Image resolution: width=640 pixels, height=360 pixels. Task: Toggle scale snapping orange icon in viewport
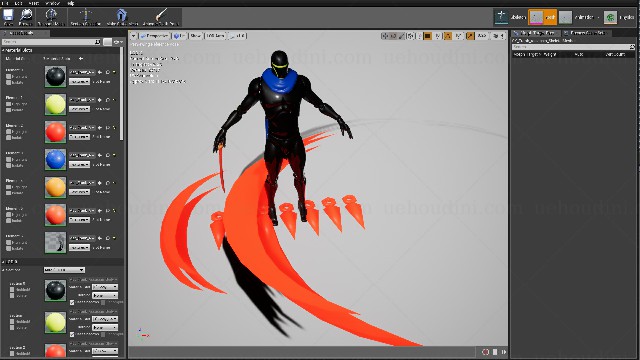(470, 36)
